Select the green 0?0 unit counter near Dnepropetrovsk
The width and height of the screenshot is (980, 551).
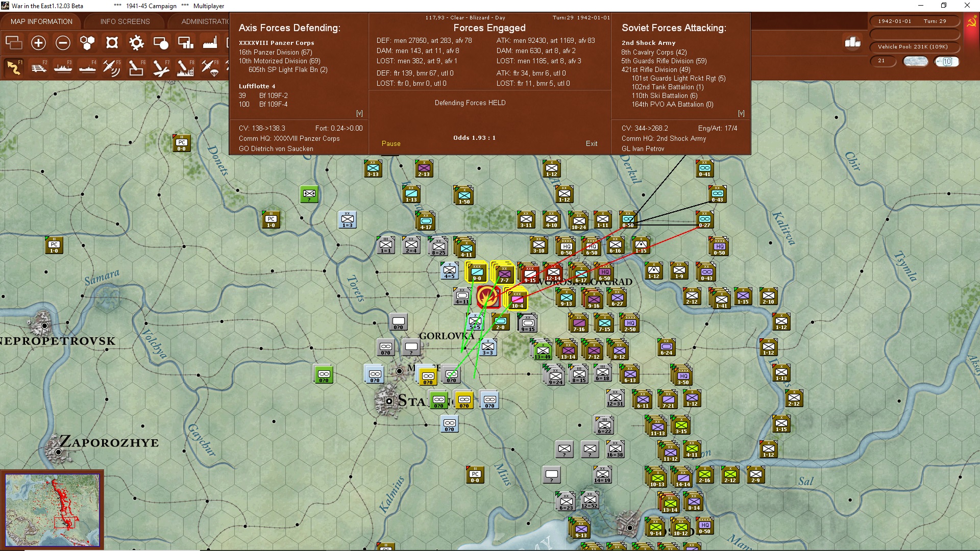pos(324,374)
